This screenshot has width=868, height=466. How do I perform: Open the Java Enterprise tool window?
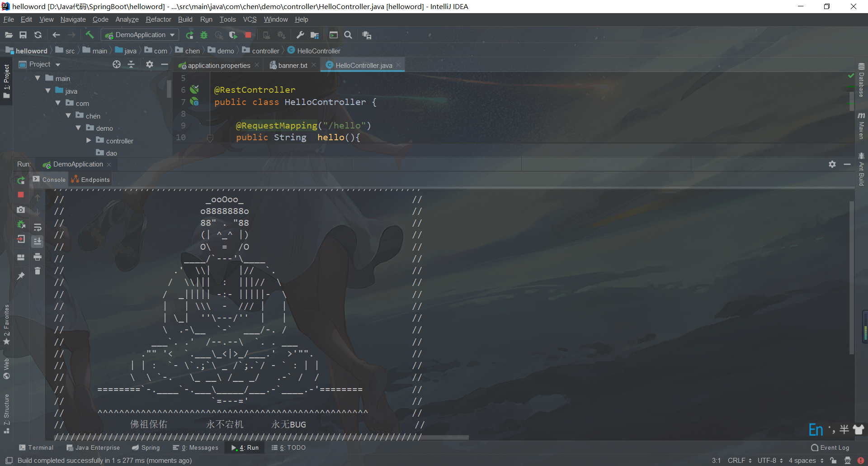pyautogui.click(x=93, y=447)
